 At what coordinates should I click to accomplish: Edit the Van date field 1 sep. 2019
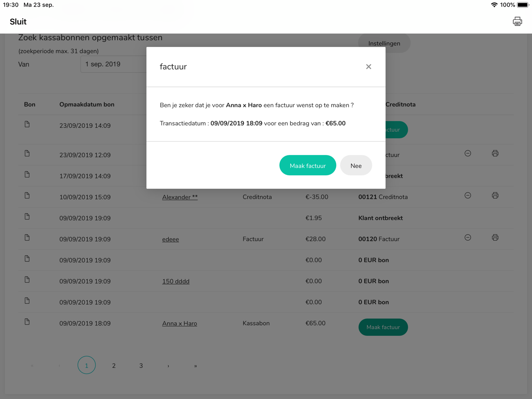(x=113, y=64)
